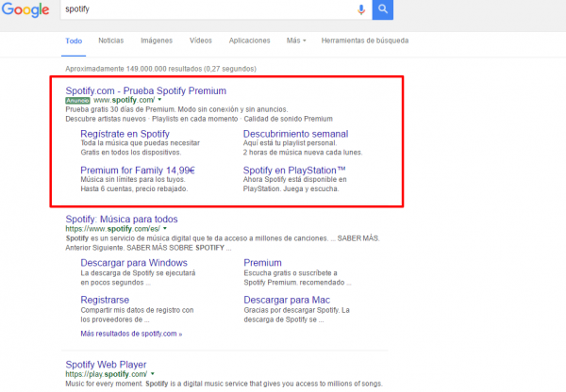566x392 pixels.
Task: Open ad link Spotify.com - Prueba Spotify Premium
Action: 146,90
